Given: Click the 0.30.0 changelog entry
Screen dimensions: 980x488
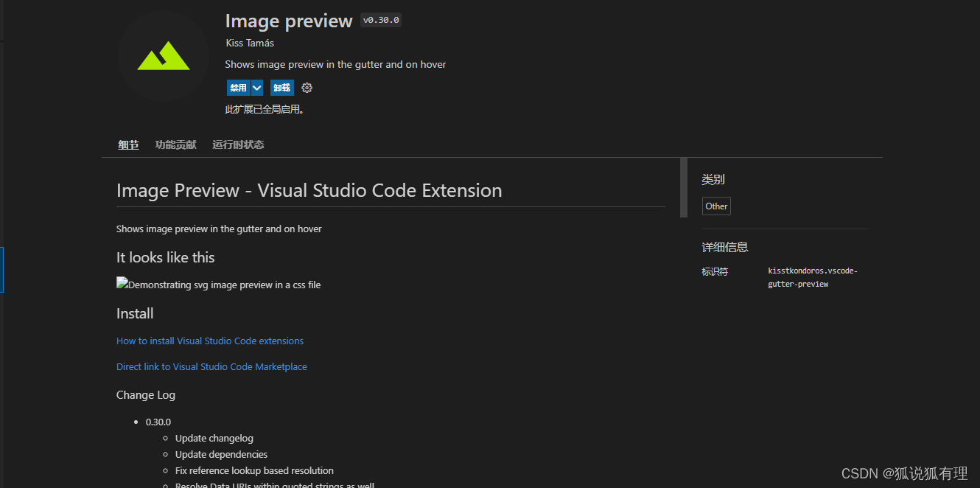Looking at the screenshot, I should coord(158,422).
